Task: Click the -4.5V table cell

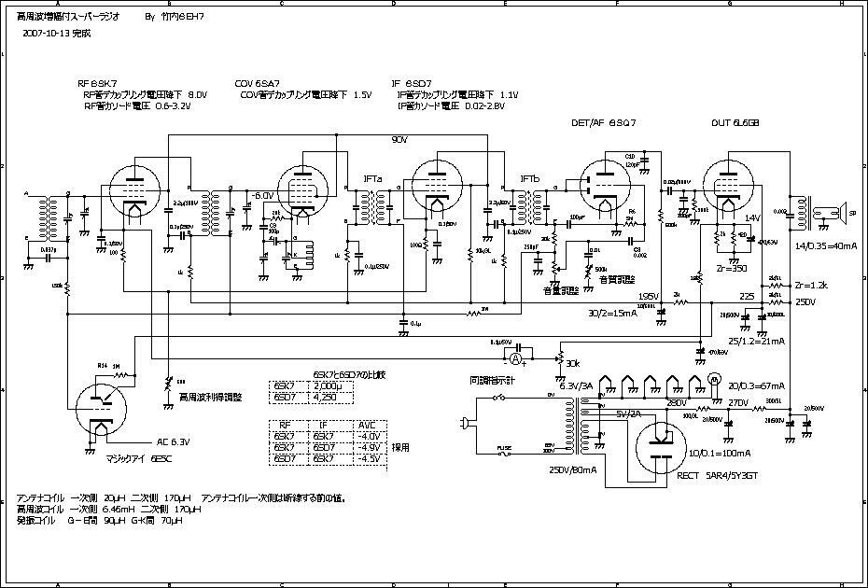Action: 369,458
